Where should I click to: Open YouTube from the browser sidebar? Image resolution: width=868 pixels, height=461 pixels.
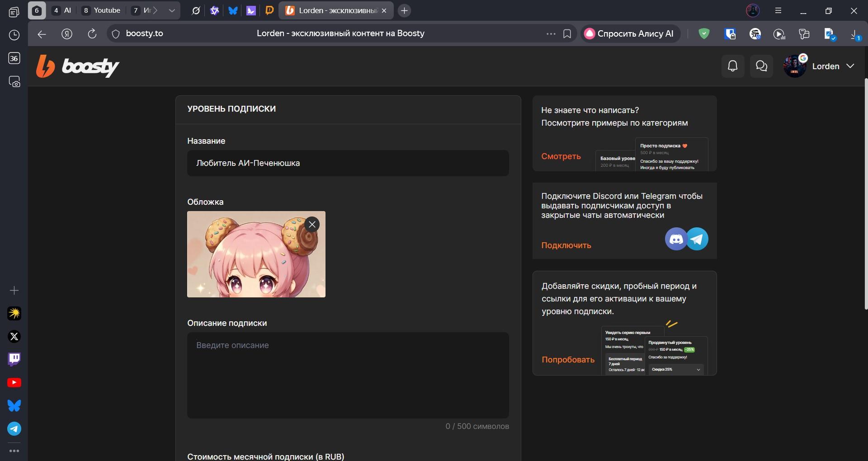pos(14,382)
